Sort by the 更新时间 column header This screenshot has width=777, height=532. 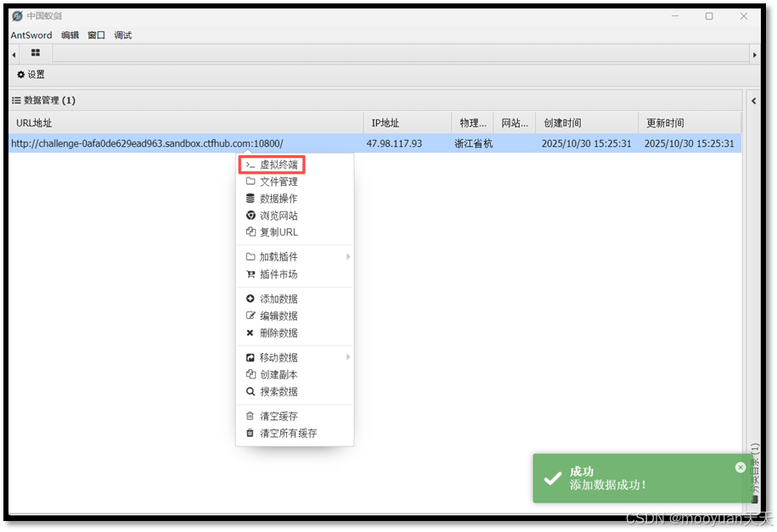coord(690,123)
